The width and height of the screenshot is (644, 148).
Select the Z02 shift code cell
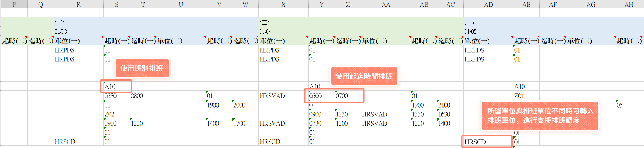(x=116, y=114)
